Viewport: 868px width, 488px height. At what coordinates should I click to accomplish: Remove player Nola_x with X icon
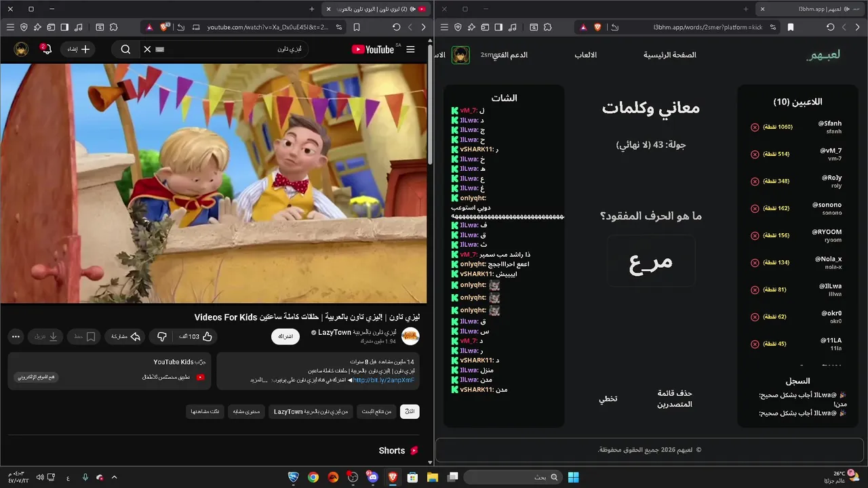755,263
